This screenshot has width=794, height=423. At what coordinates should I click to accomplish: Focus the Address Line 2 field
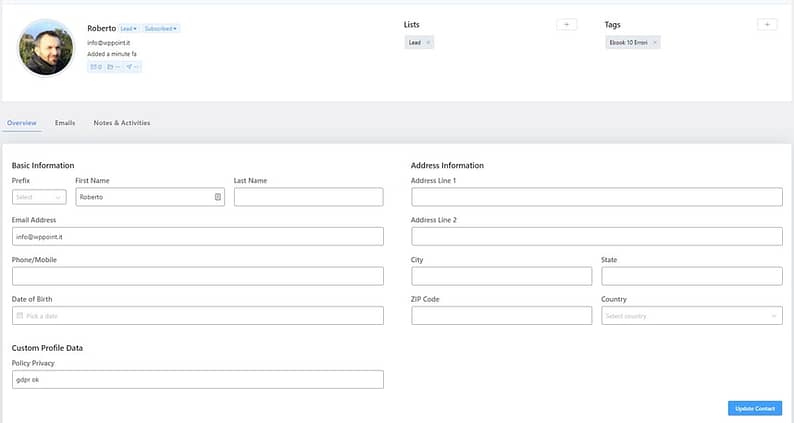click(597, 237)
